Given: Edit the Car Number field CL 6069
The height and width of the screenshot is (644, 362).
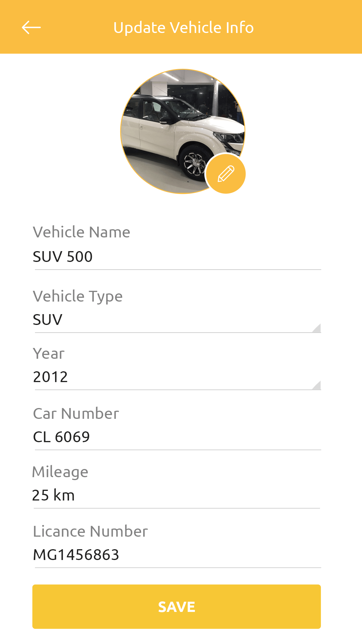Looking at the screenshot, I should (178, 437).
